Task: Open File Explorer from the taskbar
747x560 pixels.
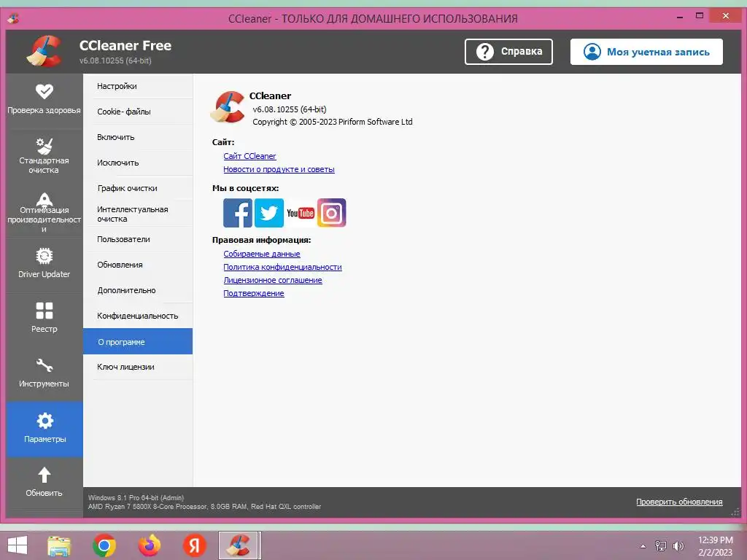Action: tap(59, 545)
